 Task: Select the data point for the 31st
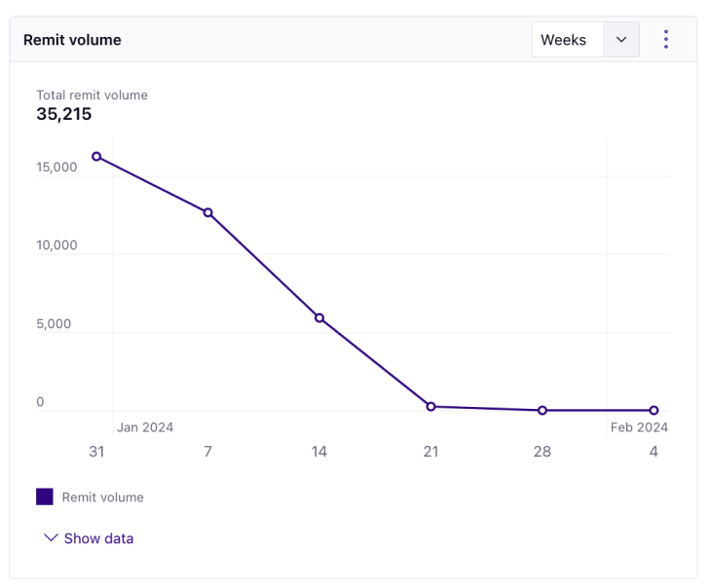(x=96, y=157)
